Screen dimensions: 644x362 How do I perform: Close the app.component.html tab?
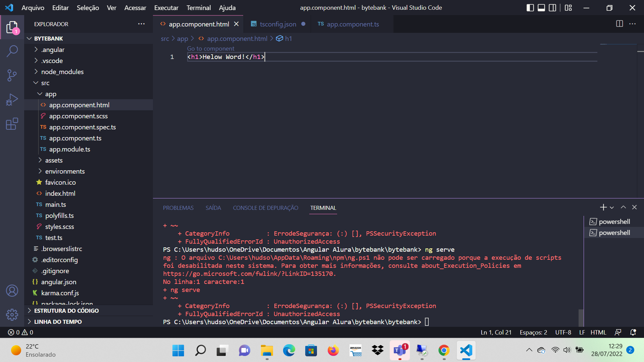pyautogui.click(x=236, y=24)
